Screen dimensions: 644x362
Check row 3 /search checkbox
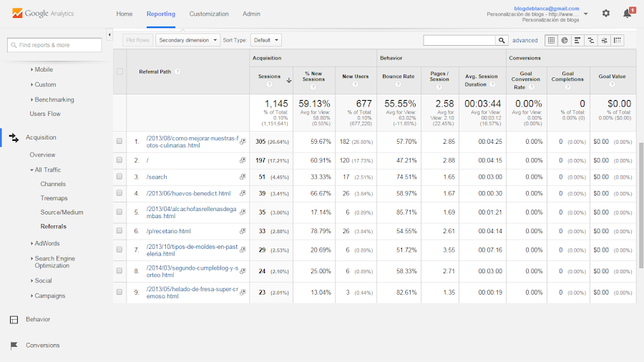coord(119,177)
